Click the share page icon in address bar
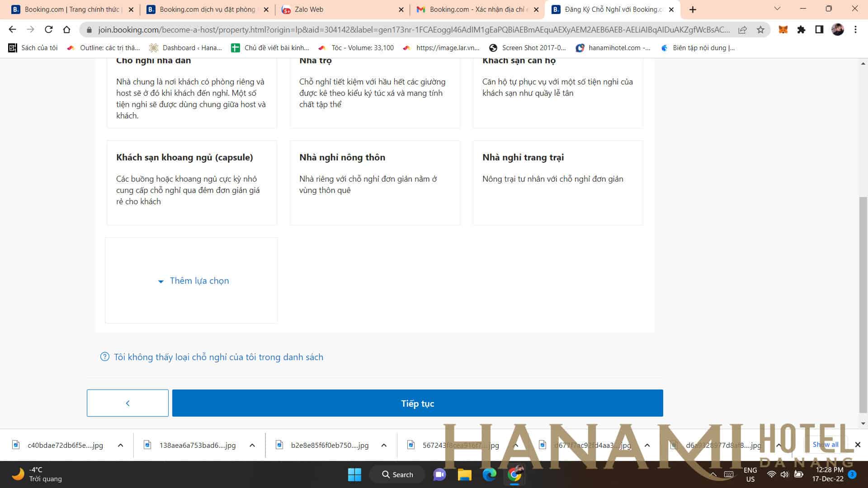Image resolution: width=868 pixels, height=488 pixels. 742,30
